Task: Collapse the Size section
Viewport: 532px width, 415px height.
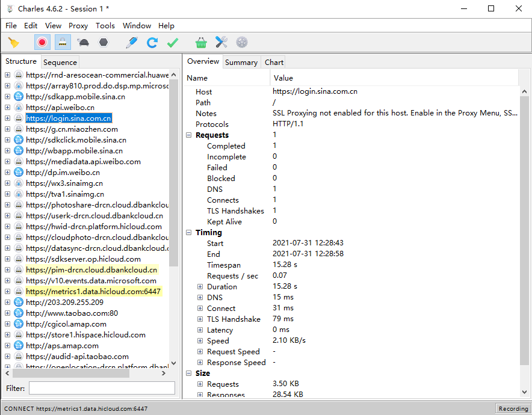Action: (x=188, y=373)
